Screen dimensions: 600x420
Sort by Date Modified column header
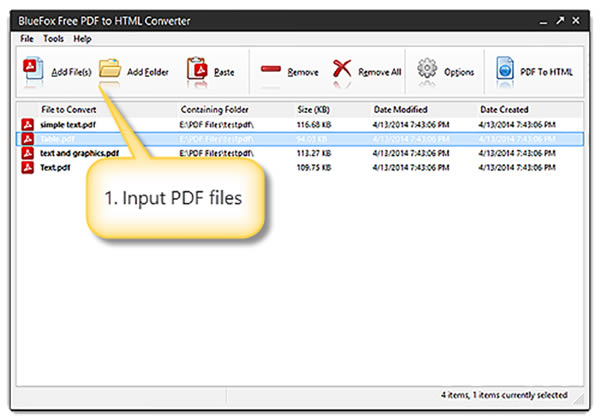(x=402, y=109)
